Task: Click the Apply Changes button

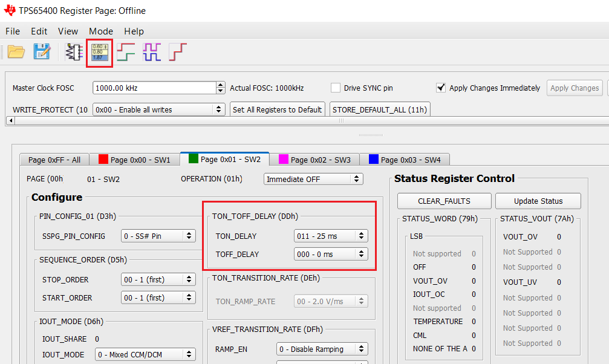Action: [x=575, y=88]
